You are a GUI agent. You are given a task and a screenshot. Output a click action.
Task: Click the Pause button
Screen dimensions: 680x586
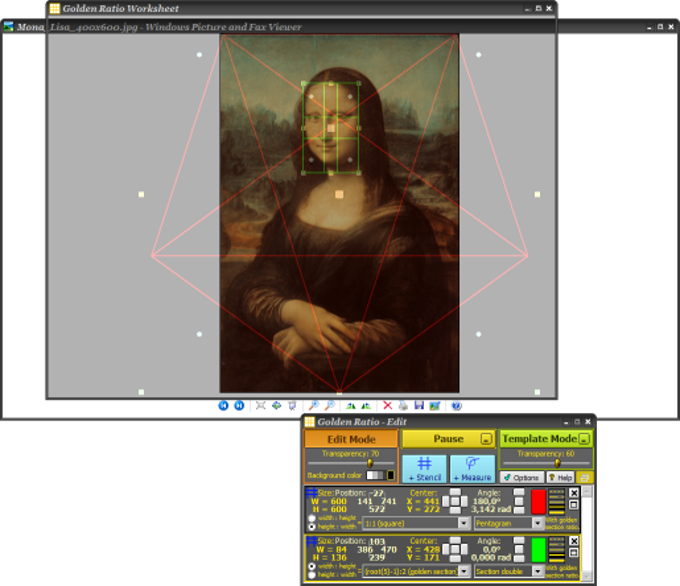click(448, 439)
